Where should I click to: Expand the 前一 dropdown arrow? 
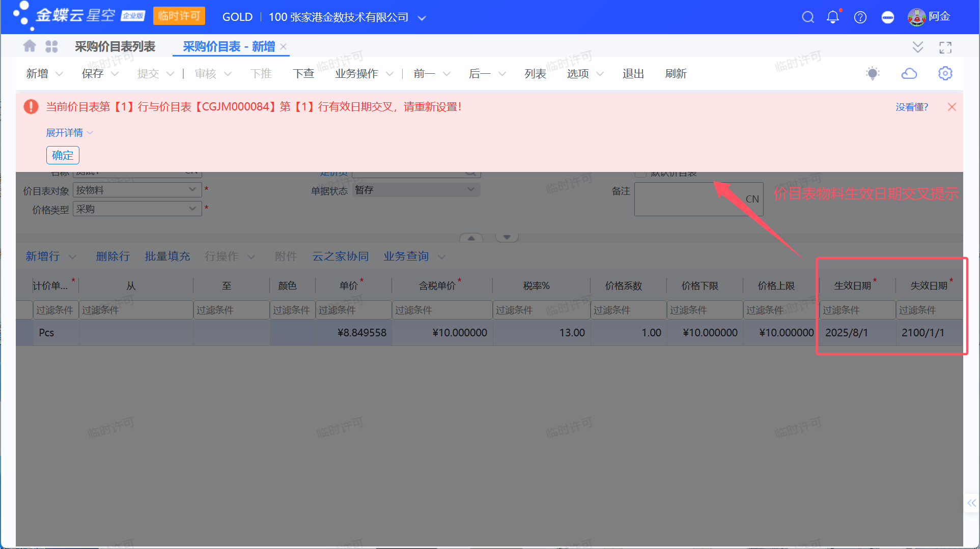click(x=446, y=74)
